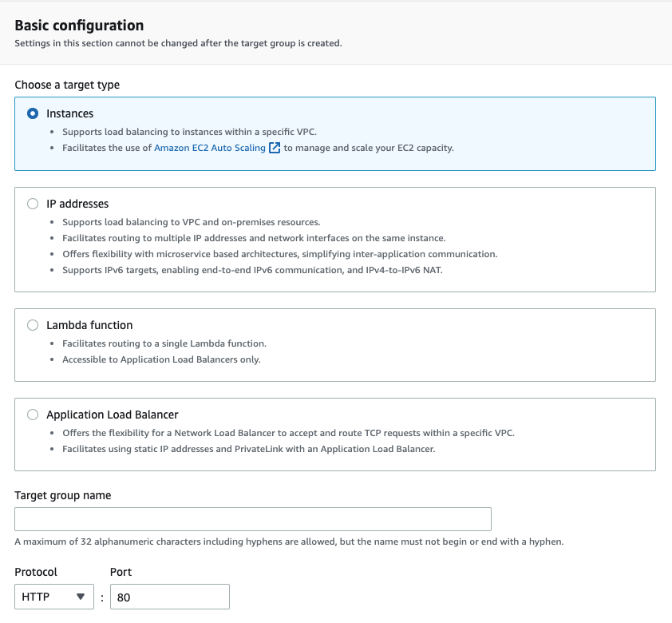Open the Amazon EC2 Auto Scaling link
The height and width of the screenshot is (623, 672).
[x=210, y=148]
